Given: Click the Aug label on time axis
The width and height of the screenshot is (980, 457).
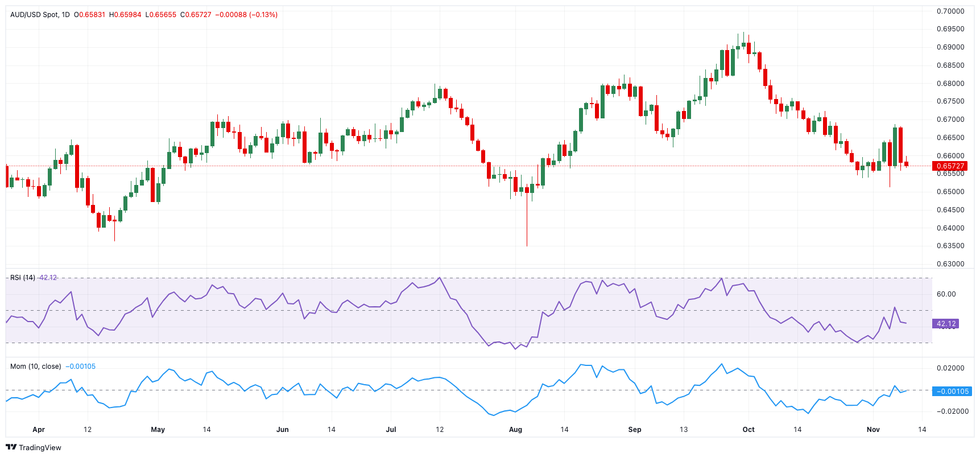Looking at the screenshot, I should tap(515, 430).
